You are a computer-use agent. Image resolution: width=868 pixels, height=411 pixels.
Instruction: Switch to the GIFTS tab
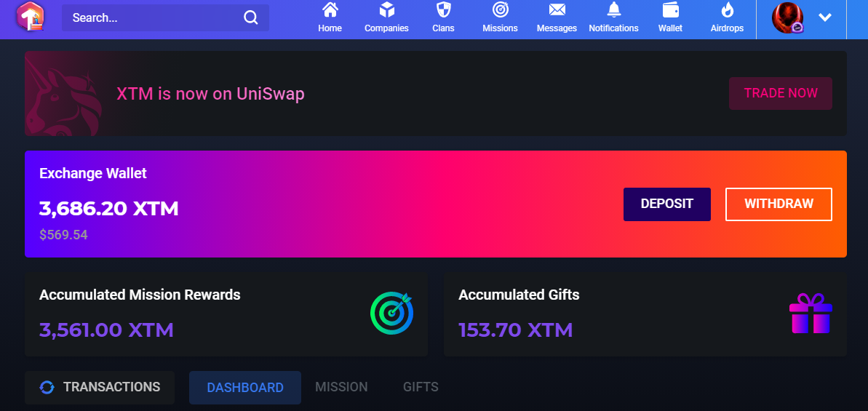click(x=421, y=387)
